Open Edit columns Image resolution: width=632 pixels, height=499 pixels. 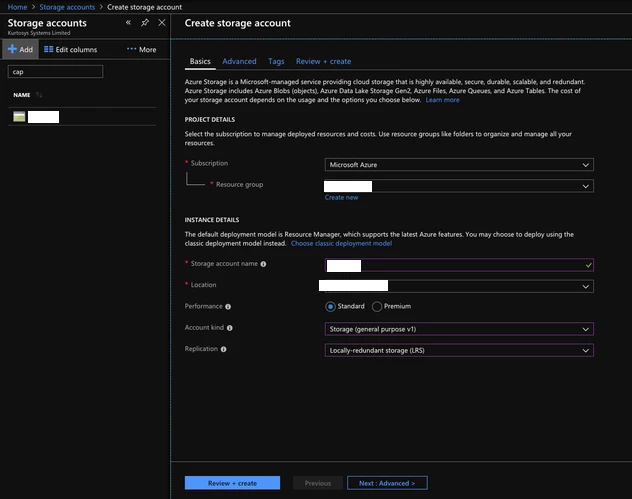tap(71, 50)
